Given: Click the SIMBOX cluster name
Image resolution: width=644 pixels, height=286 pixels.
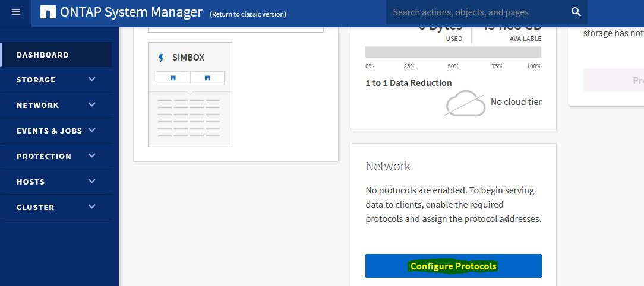Looking at the screenshot, I should [188, 58].
